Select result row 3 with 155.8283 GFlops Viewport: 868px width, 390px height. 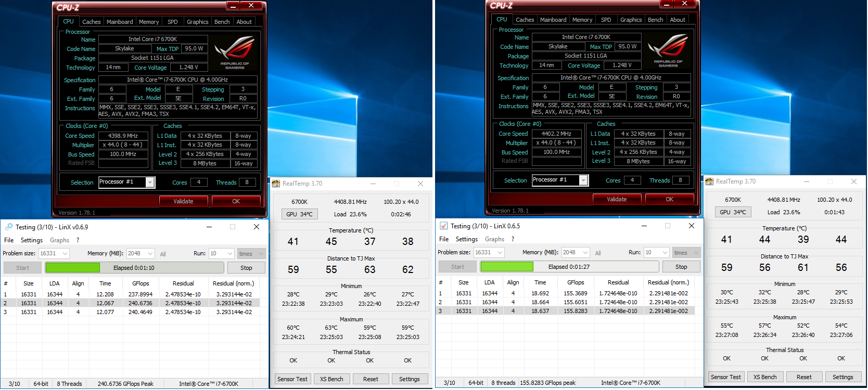pos(565,311)
